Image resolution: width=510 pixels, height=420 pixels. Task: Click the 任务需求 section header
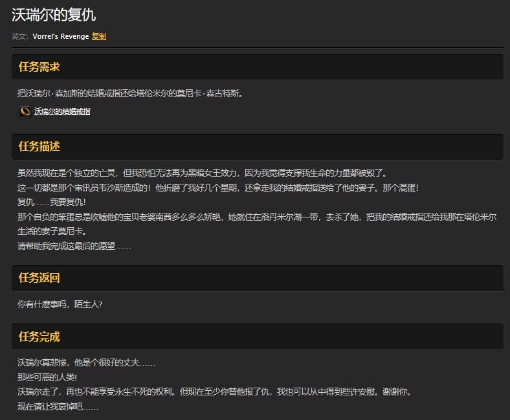pyautogui.click(x=258, y=67)
